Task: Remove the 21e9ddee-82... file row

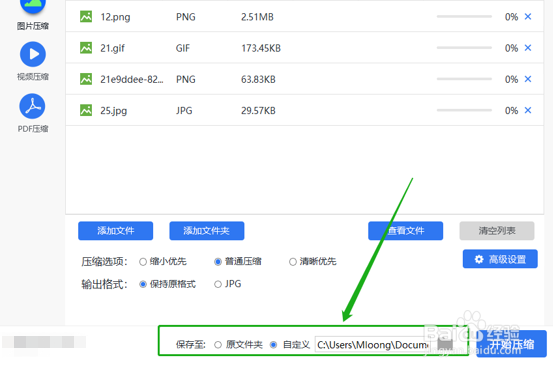Action: coord(528,79)
